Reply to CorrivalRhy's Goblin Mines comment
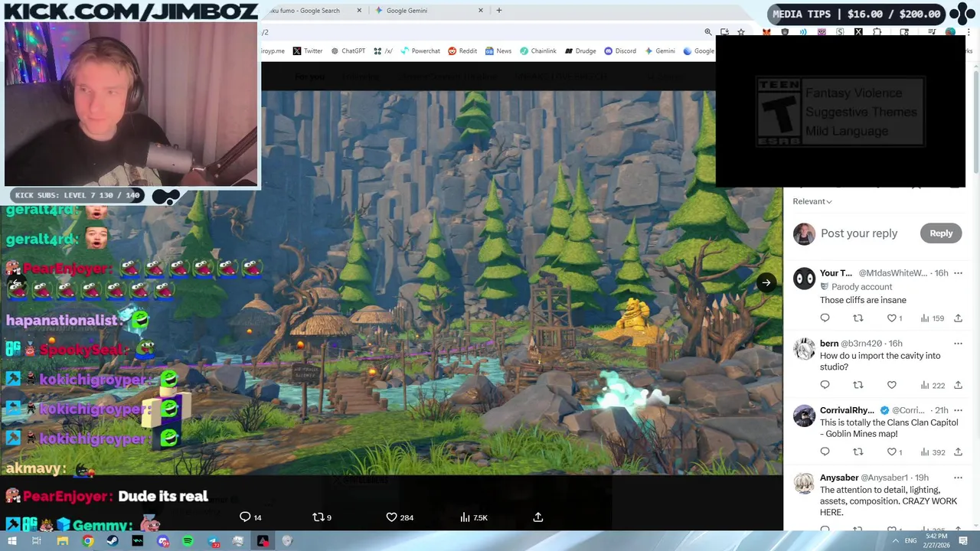Screen dimensions: 980x551 point(825,452)
